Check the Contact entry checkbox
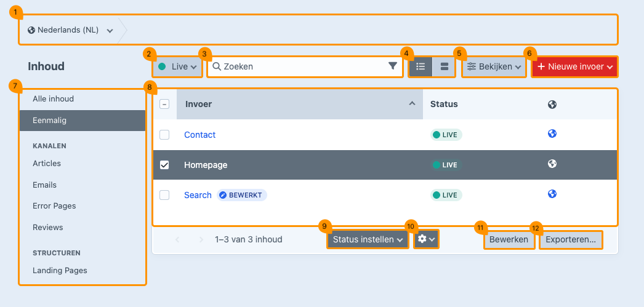Image resolution: width=644 pixels, height=307 pixels. coord(164,135)
